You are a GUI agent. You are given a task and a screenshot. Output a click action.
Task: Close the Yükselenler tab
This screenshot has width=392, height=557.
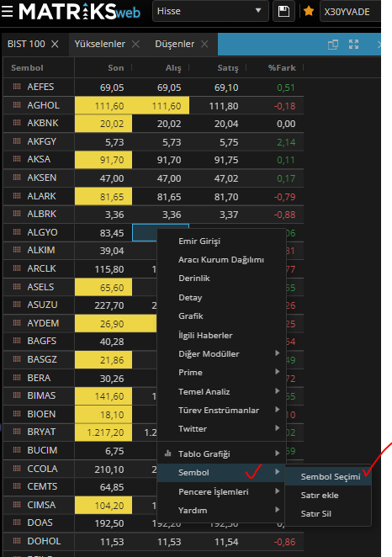pos(135,44)
